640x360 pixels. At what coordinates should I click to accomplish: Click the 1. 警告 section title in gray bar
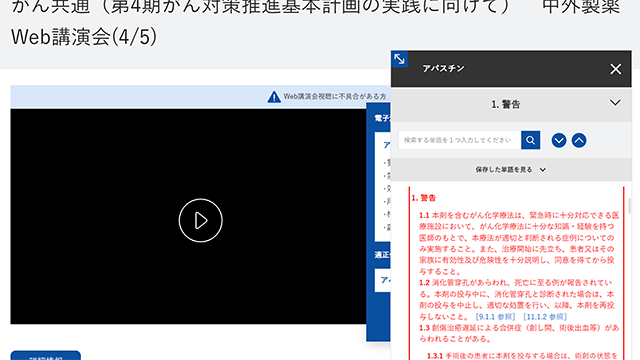[506, 104]
